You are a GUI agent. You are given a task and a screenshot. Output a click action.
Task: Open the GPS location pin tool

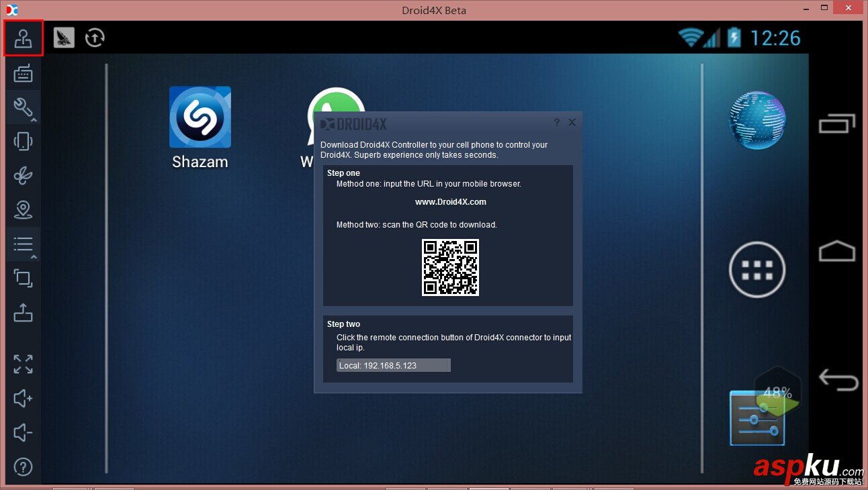24,209
